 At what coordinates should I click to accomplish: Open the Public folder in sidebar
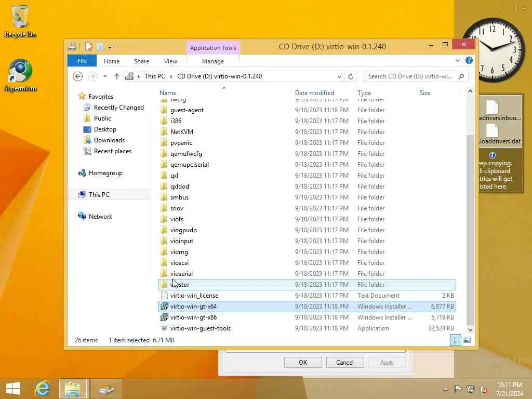pos(102,118)
